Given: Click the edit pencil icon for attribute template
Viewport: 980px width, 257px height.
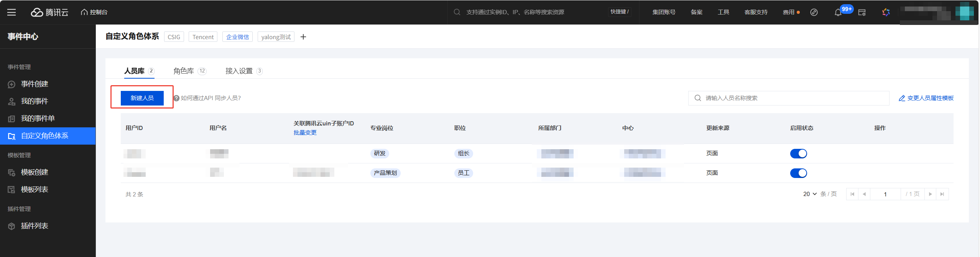Looking at the screenshot, I should (x=902, y=98).
